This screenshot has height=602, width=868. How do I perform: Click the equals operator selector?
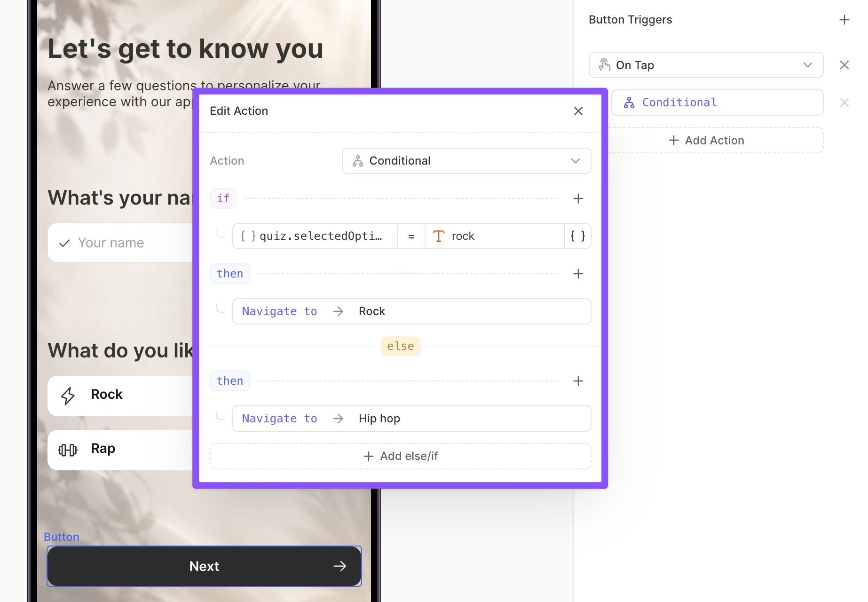pos(411,236)
